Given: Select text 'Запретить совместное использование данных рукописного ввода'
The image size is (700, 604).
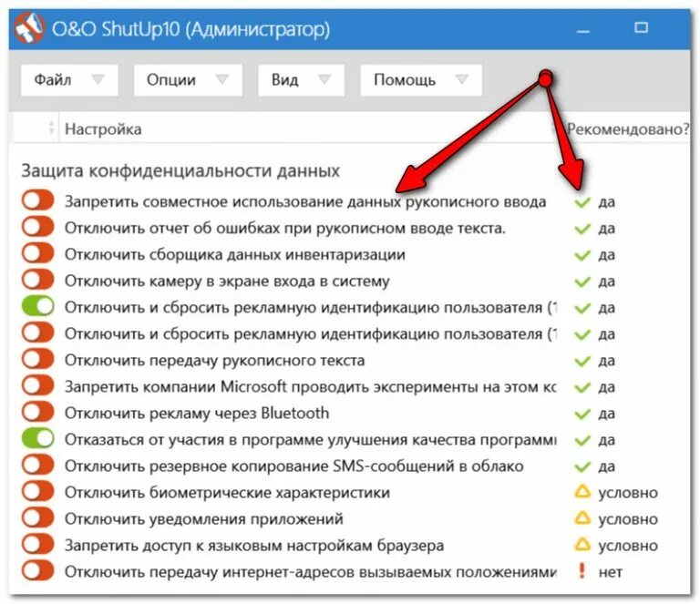Looking at the screenshot, I should 305,202.
